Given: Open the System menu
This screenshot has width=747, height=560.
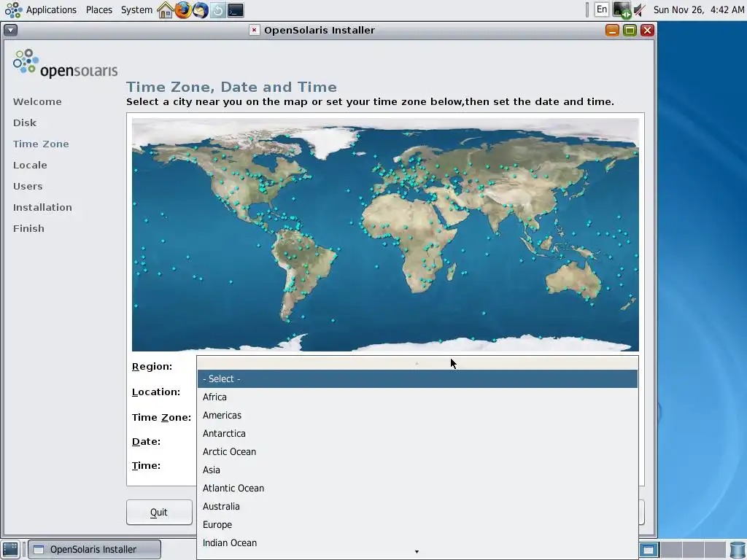Looking at the screenshot, I should [136, 9].
